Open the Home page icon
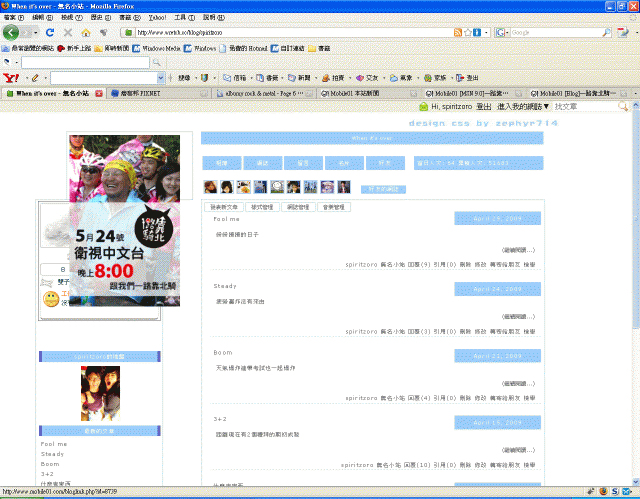This screenshot has width=640, height=499. pos(86,33)
